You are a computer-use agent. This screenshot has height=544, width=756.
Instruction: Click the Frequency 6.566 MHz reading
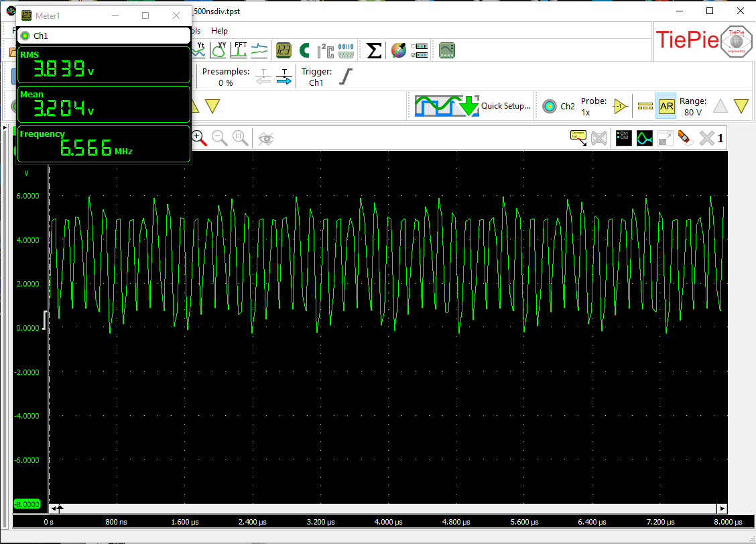104,144
